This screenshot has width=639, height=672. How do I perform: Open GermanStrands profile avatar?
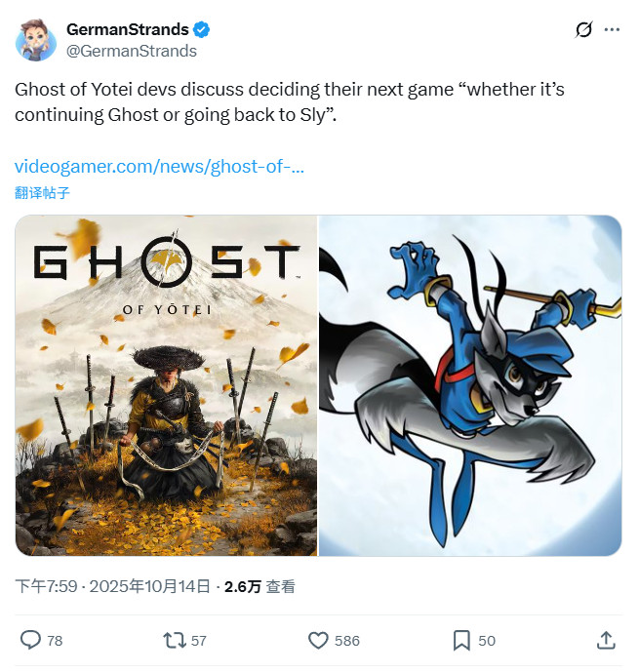tap(36, 40)
